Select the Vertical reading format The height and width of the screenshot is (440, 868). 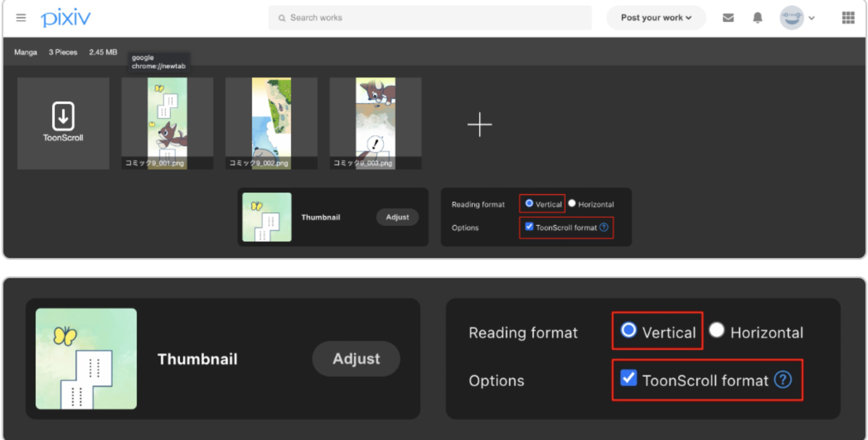pos(529,203)
